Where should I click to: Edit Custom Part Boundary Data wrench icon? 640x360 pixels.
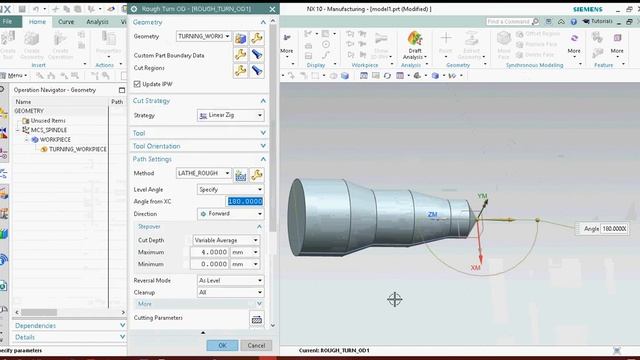click(x=240, y=54)
